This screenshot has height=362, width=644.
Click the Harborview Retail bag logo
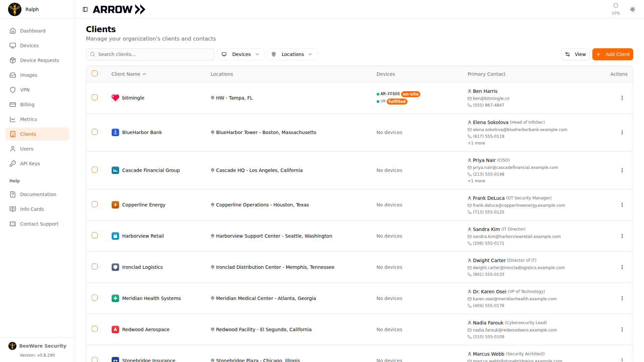tap(115, 236)
